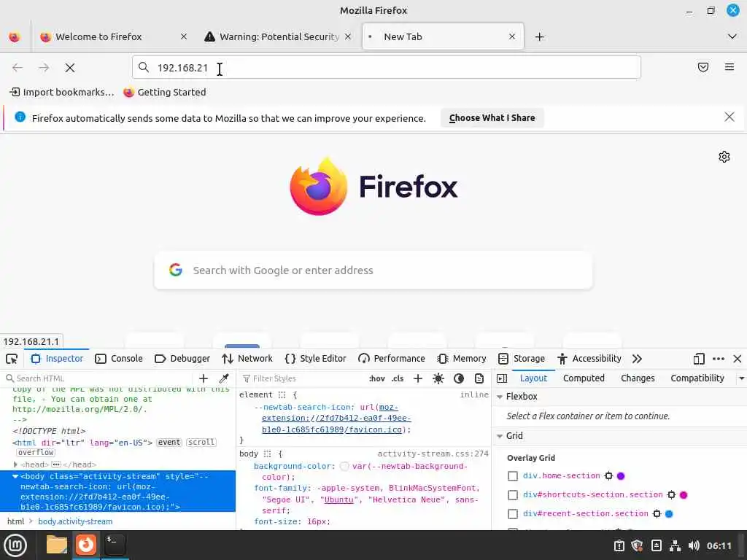Collapse the body element node
This screenshot has height=560, width=747.
pos(15,476)
